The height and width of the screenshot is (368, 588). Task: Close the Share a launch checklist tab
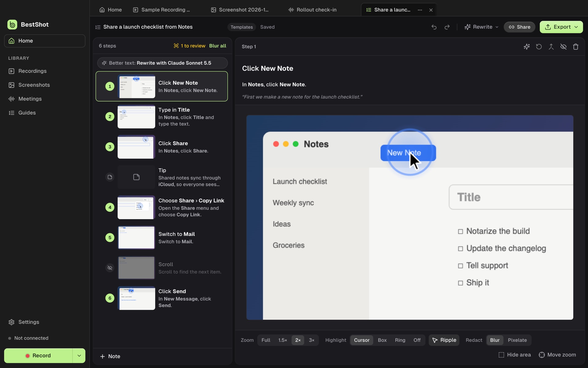431,10
